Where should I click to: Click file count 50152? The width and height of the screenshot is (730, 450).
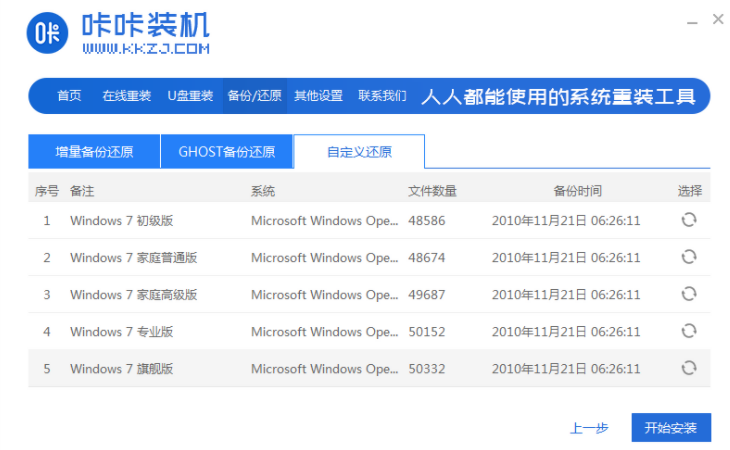[427, 332]
